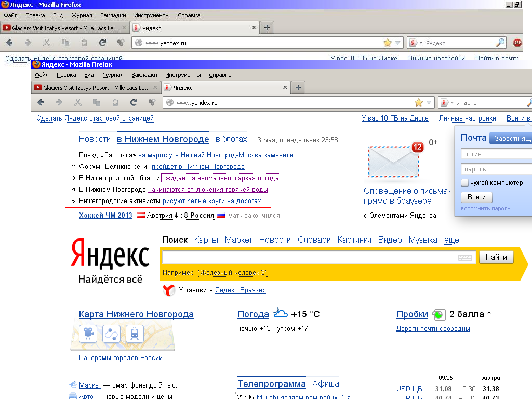
Task: Switch to в блогах news tab
Action: click(x=231, y=139)
